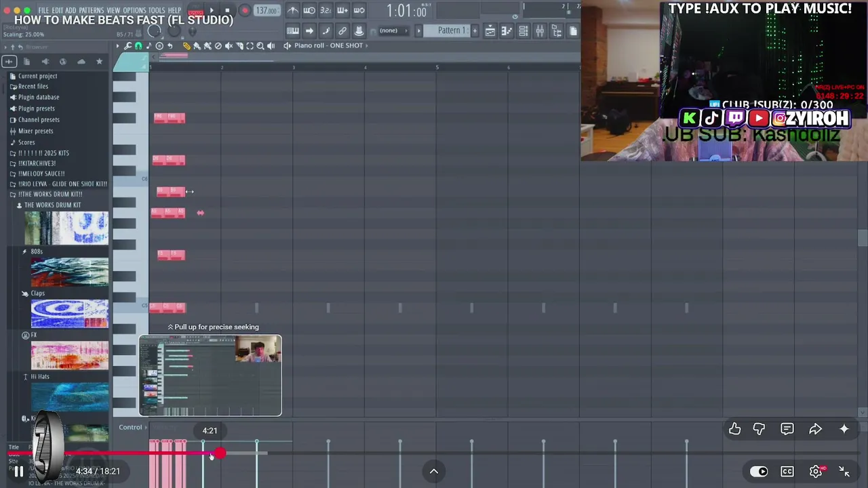Open the HELP menu
The image size is (868, 488).
point(174,10)
